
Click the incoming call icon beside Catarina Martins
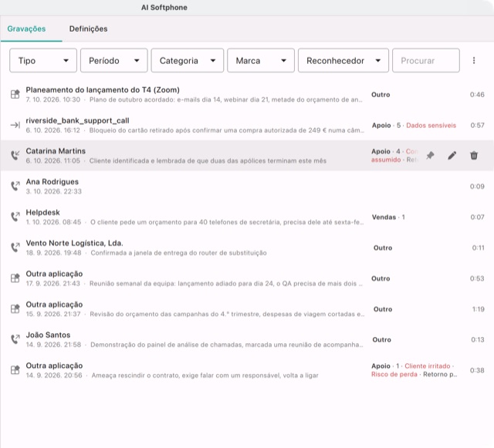tap(15, 155)
